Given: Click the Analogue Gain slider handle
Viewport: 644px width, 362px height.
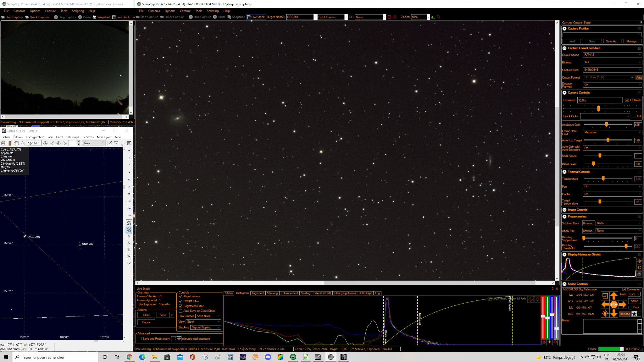Looking at the screenshot, I should [606, 125].
